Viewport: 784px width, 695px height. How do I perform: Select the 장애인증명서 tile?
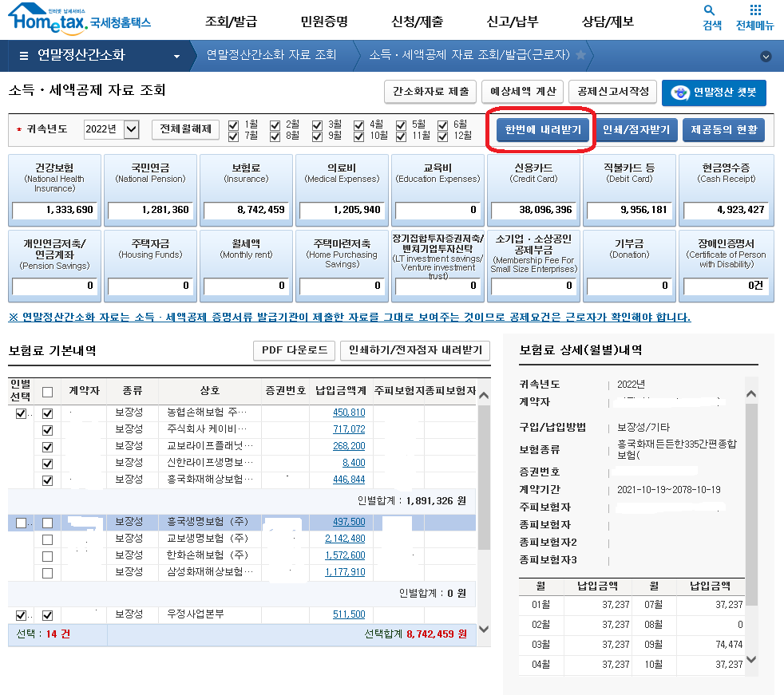pyautogui.click(x=726, y=267)
